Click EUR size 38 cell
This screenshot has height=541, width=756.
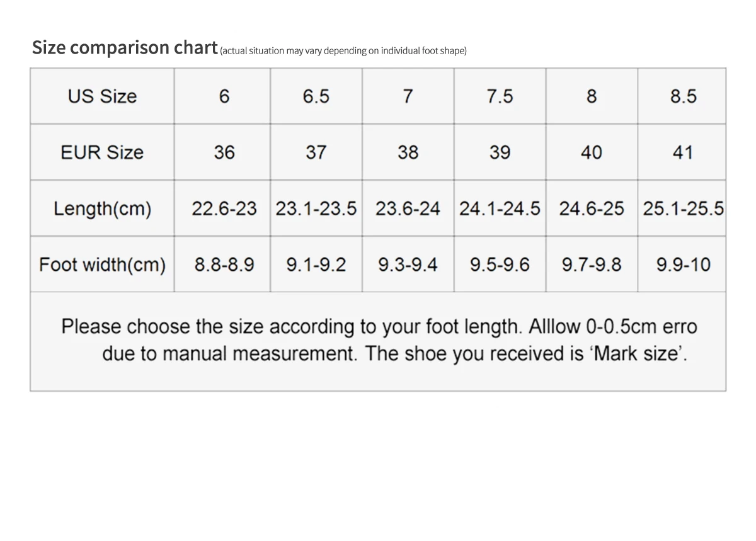tap(408, 152)
